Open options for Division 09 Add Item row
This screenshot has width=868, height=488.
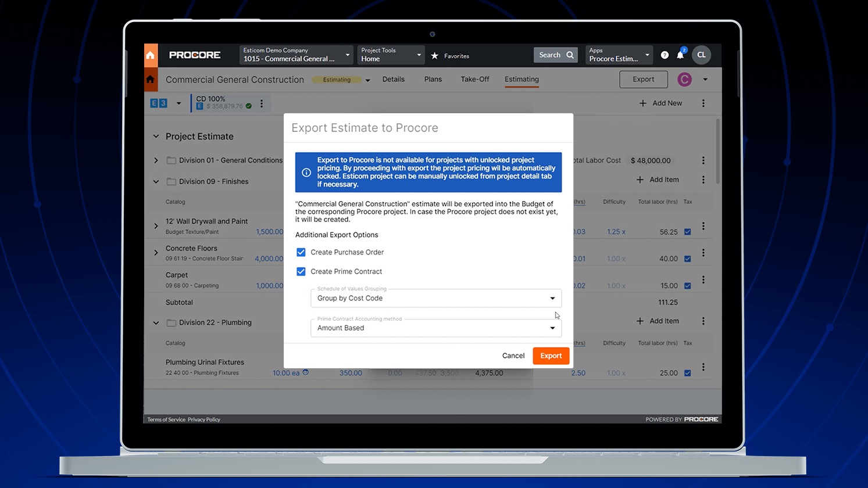point(703,180)
